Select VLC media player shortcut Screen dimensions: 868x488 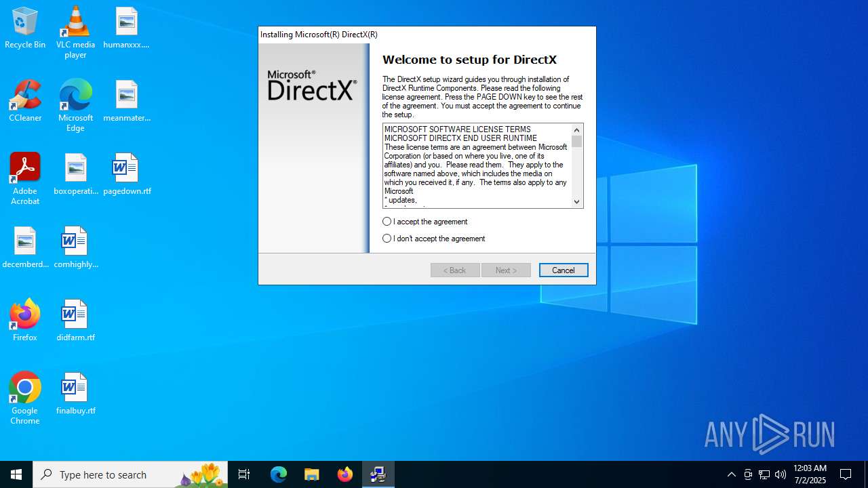point(75,33)
